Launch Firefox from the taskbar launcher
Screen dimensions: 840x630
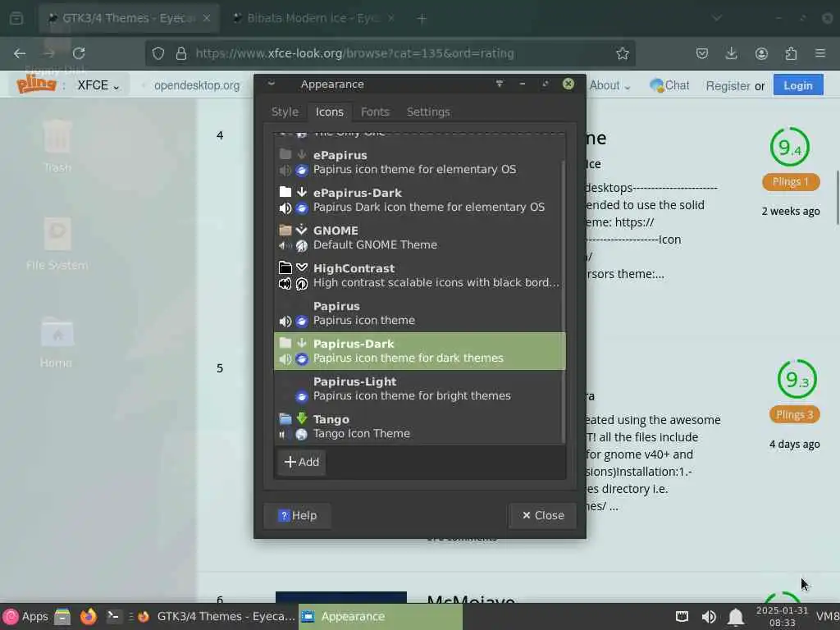click(89, 617)
